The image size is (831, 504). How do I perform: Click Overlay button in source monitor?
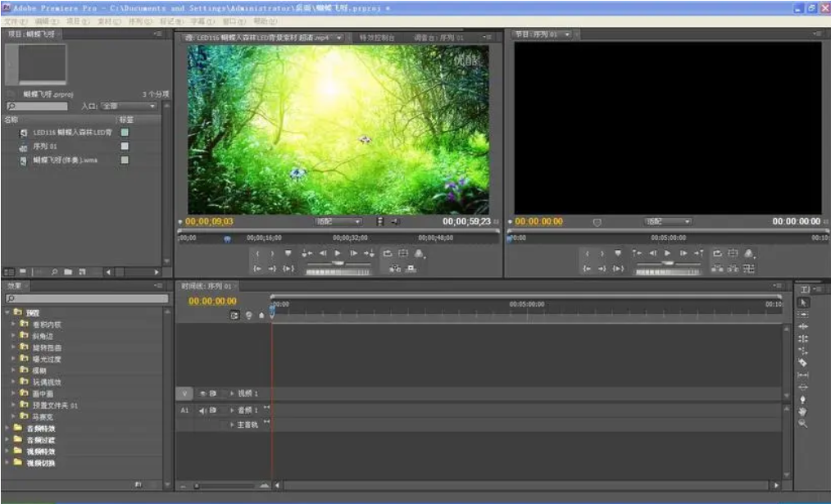point(411,269)
